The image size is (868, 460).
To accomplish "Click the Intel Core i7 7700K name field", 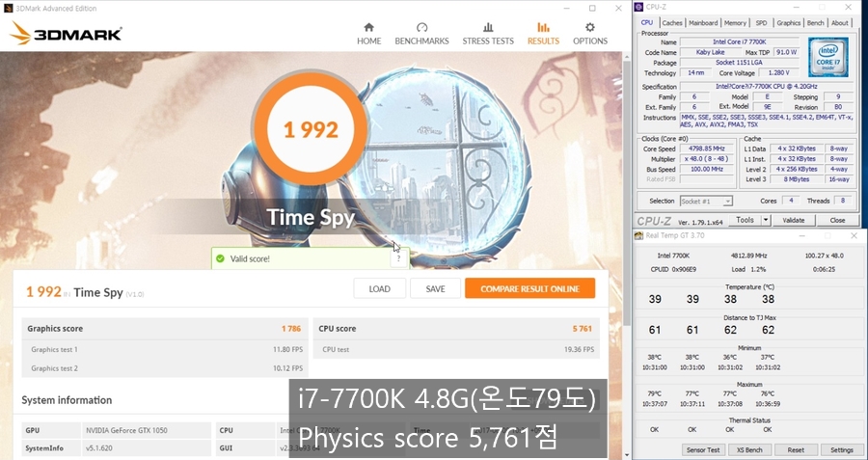I will click(x=739, y=42).
